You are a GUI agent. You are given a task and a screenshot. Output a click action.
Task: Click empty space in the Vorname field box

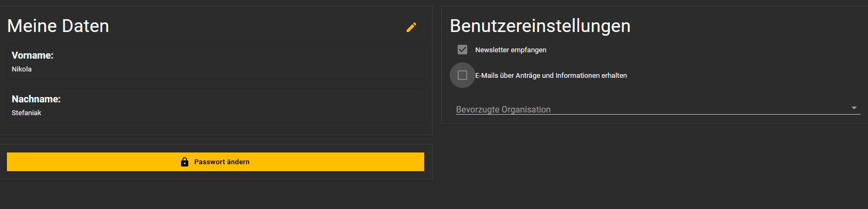click(239, 62)
